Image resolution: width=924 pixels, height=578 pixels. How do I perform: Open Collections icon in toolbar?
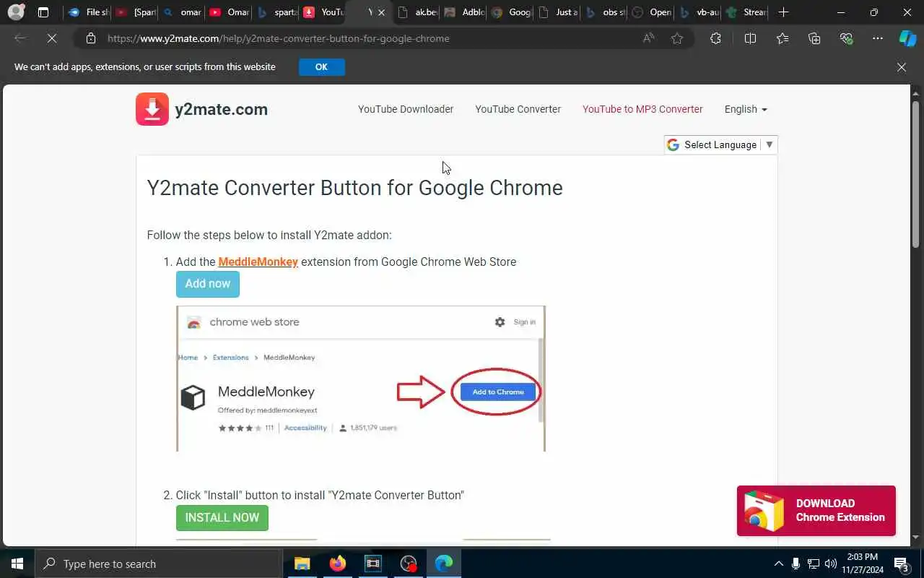point(814,38)
